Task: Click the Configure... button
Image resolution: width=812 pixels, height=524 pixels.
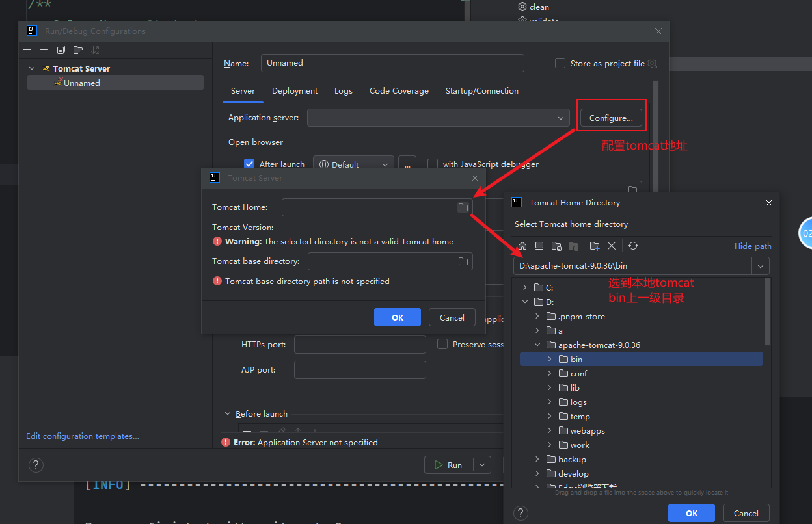Action: pos(611,118)
